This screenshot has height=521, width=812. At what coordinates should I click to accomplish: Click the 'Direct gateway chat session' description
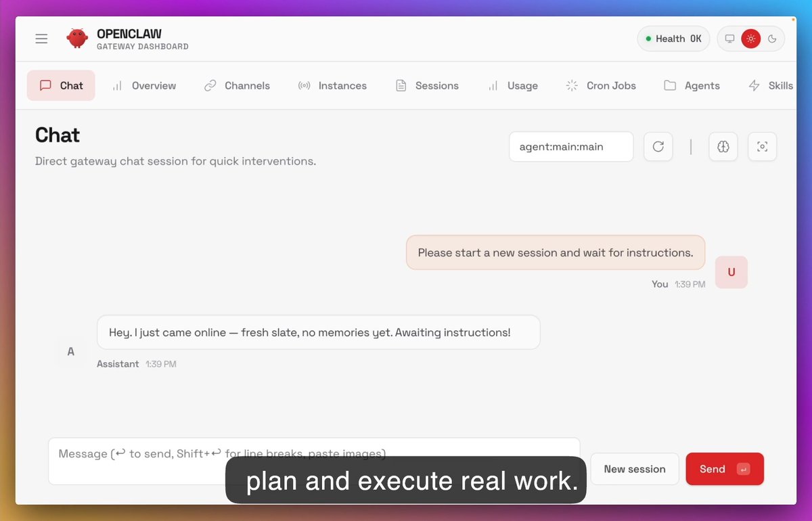click(175, 161)
